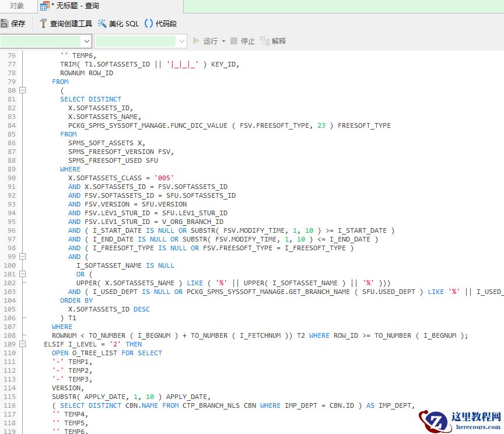The height and width of the screenshot is (434, 504).
Task: Click CTP_BRANCH_NLS on line 116
Action: pyautogui.click(x=211, y=405)
